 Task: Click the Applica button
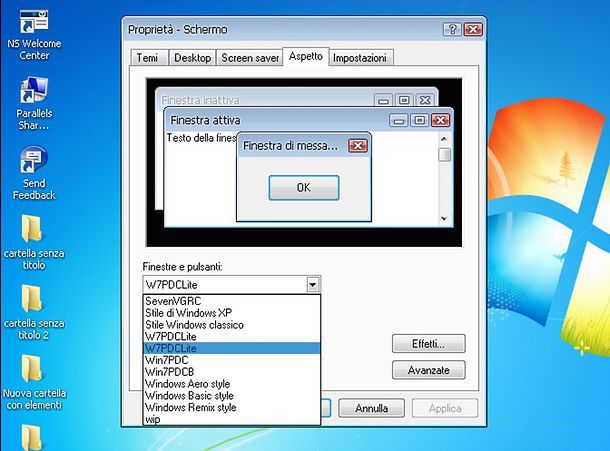click(x=445, y=408)
